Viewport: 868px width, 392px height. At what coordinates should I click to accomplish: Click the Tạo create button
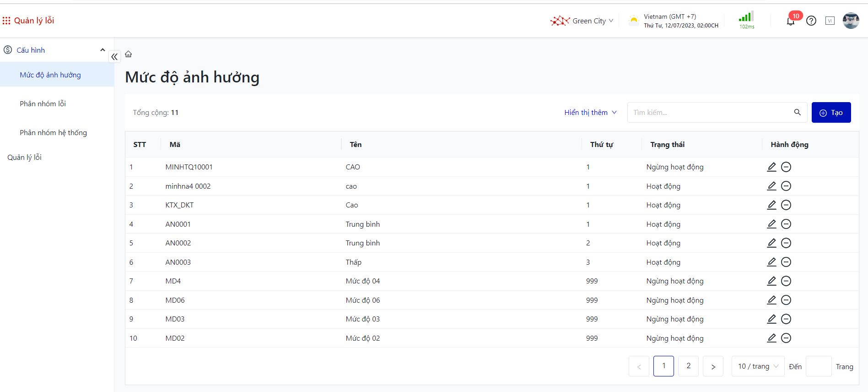(x=831, y=112)
